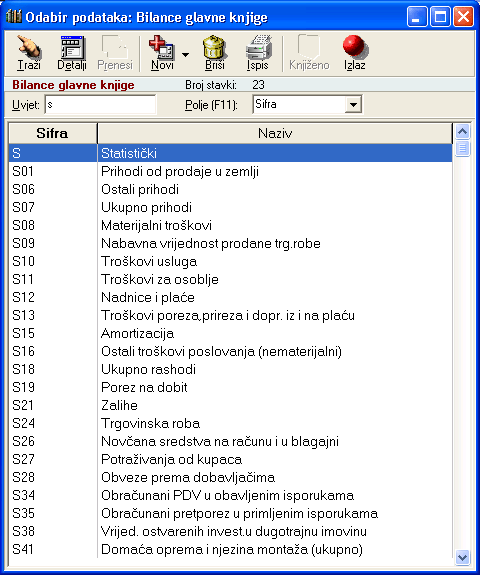Click inside the Uvjet input field

(100, 105)
